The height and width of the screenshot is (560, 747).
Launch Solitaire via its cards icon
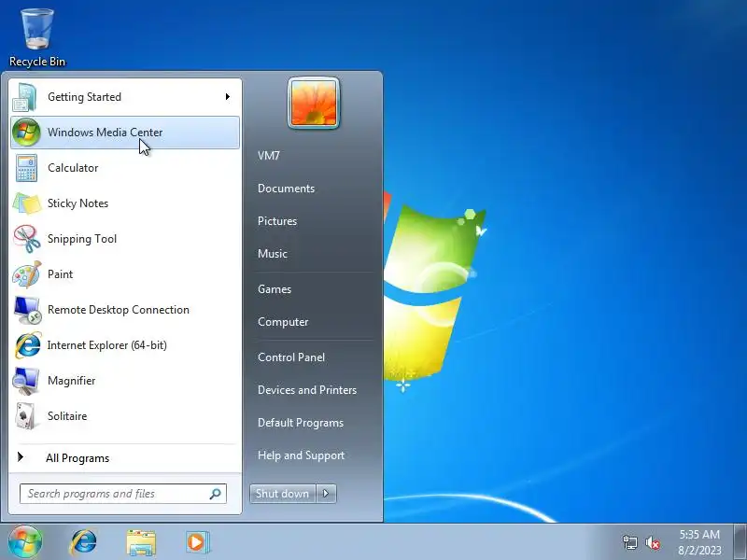[26, 415]
